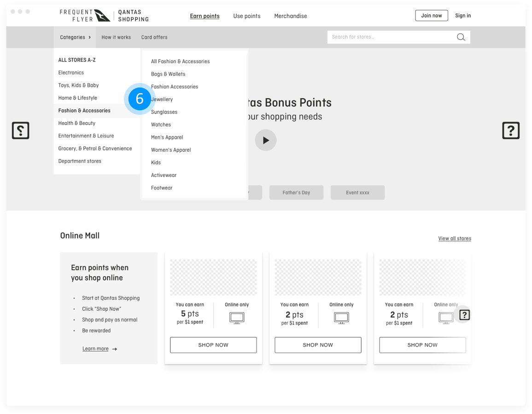Open the Use points tab
The width and height of the screenshot is (532, 414).
click(247, 16)
